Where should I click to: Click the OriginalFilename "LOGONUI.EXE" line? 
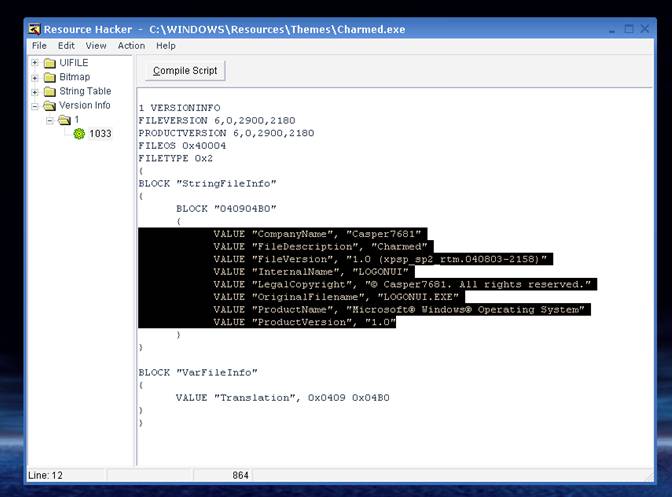[x=336, y=297]
